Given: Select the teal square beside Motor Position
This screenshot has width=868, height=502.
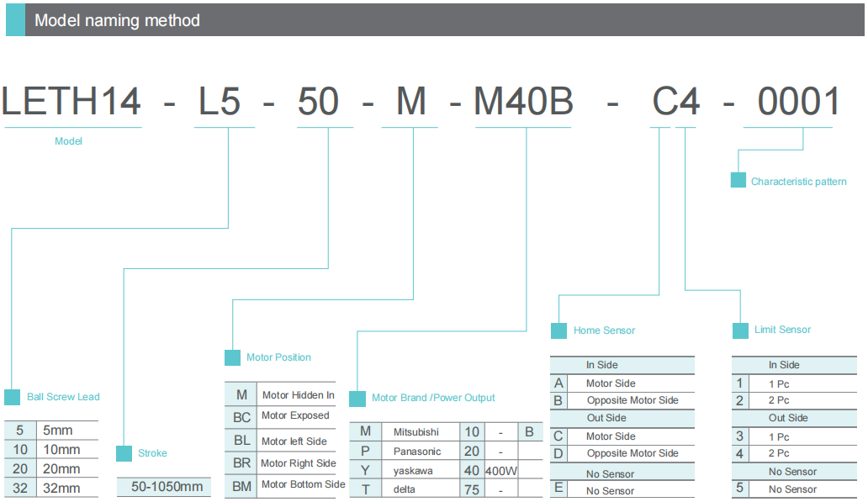Looking at the screenshot, I should tap(232, 357).
